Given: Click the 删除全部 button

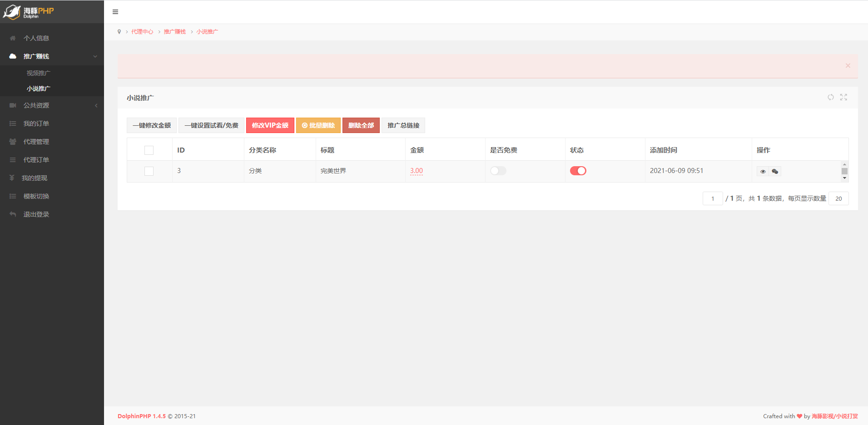Looking at the screenshot, I should point(361,125).
